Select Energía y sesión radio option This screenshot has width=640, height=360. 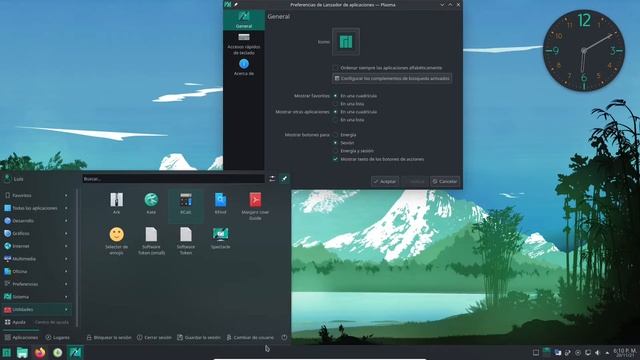(x=353, y=151)
